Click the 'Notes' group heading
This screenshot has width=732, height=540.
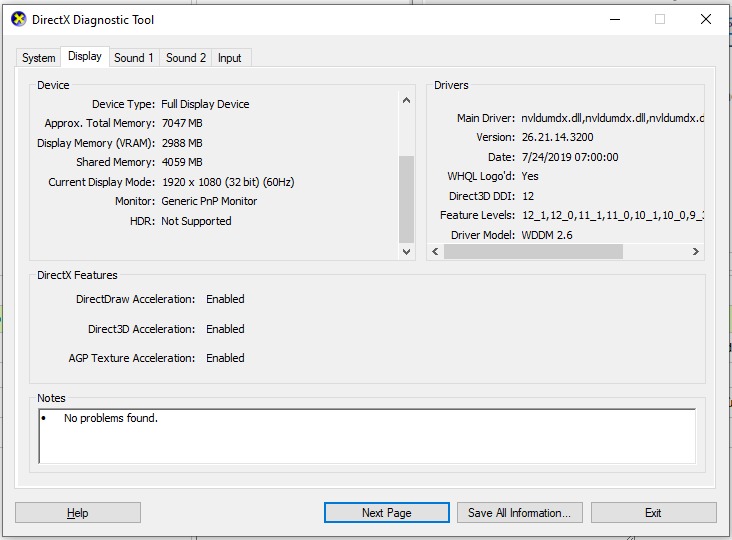51,398
